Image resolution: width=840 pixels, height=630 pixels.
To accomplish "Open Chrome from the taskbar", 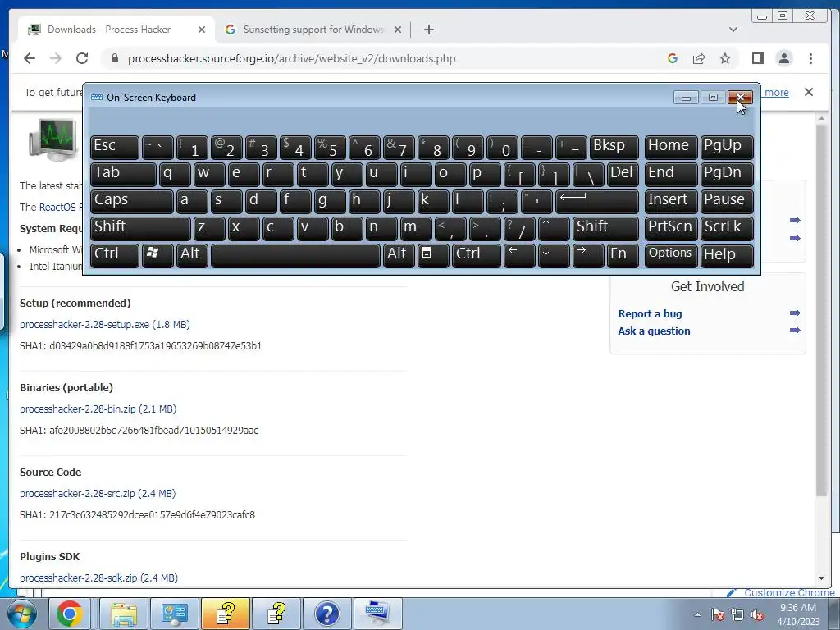I will (x=70, y=614).
